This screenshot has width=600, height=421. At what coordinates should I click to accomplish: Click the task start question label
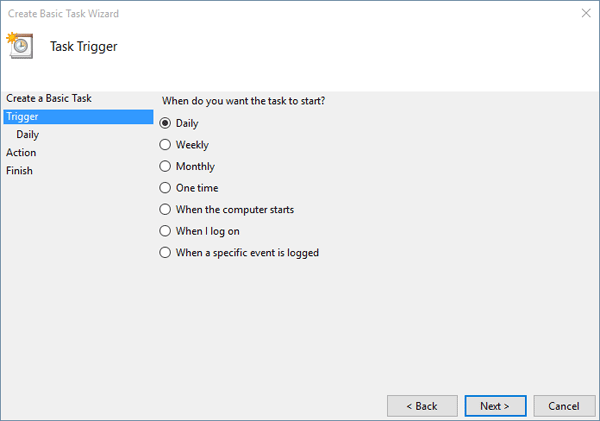[x=243, y=100]
